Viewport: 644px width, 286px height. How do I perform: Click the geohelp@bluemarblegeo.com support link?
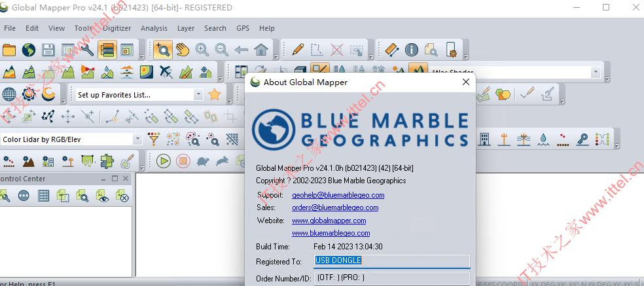point(338,195)
